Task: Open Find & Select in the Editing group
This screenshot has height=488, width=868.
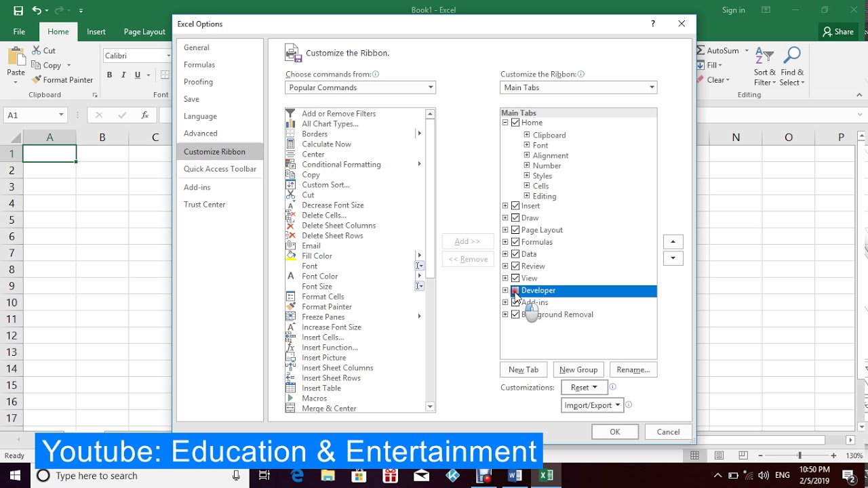Action: click(792, 66)
